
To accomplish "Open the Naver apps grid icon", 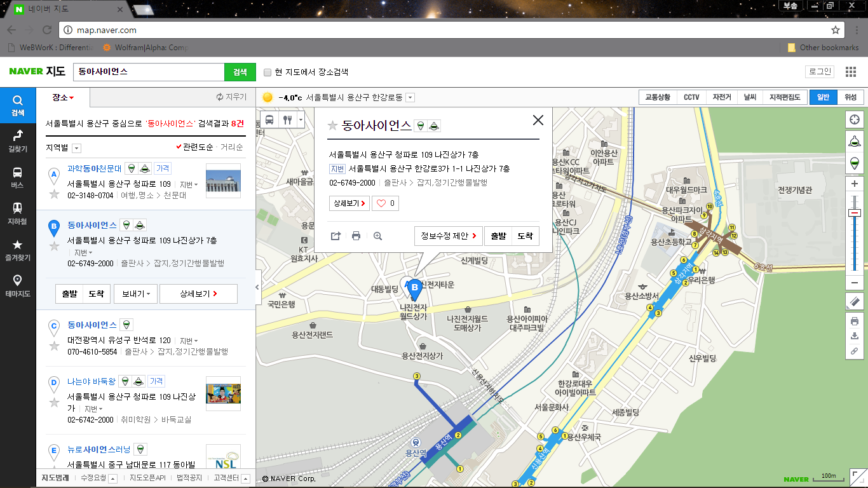I will 851,72.
